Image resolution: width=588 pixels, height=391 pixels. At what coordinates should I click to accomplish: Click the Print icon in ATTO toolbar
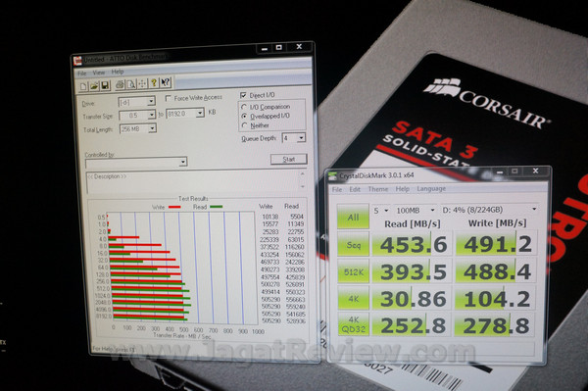(x=120, y=84)
